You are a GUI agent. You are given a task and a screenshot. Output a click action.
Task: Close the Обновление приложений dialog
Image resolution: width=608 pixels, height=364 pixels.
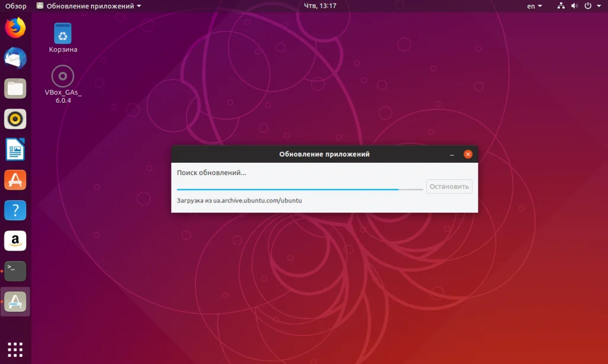pyautogui.click(x=468, y=154)
